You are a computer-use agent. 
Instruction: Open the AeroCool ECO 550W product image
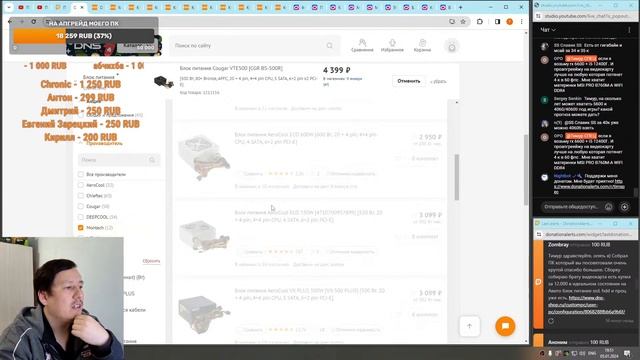pyautogui.click(x=204, y=236)
